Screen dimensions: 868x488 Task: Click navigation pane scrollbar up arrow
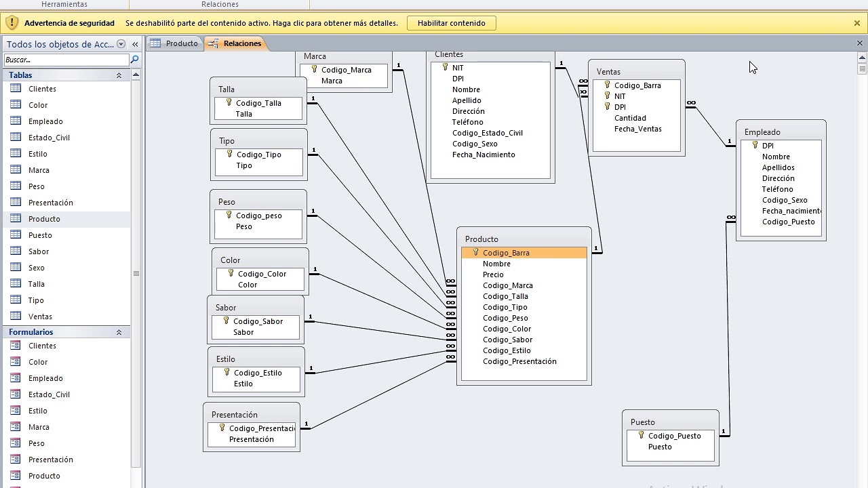click(136, 75)
